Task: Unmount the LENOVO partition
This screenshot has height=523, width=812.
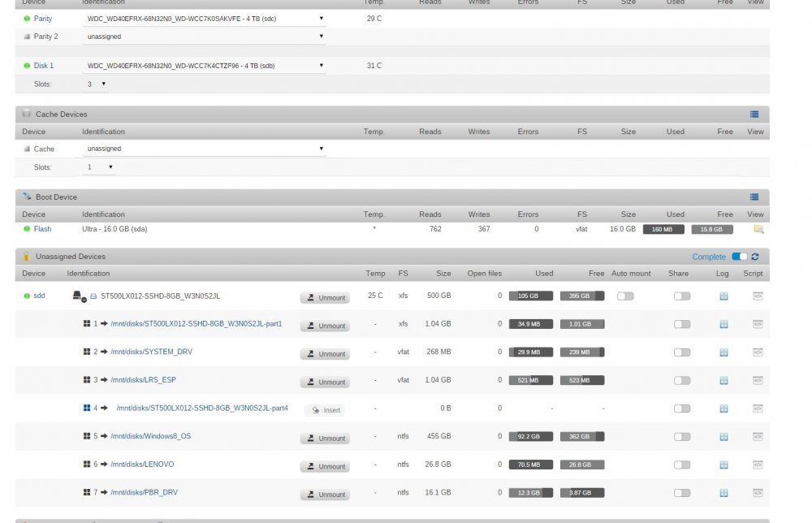Action: coord(326,466)
